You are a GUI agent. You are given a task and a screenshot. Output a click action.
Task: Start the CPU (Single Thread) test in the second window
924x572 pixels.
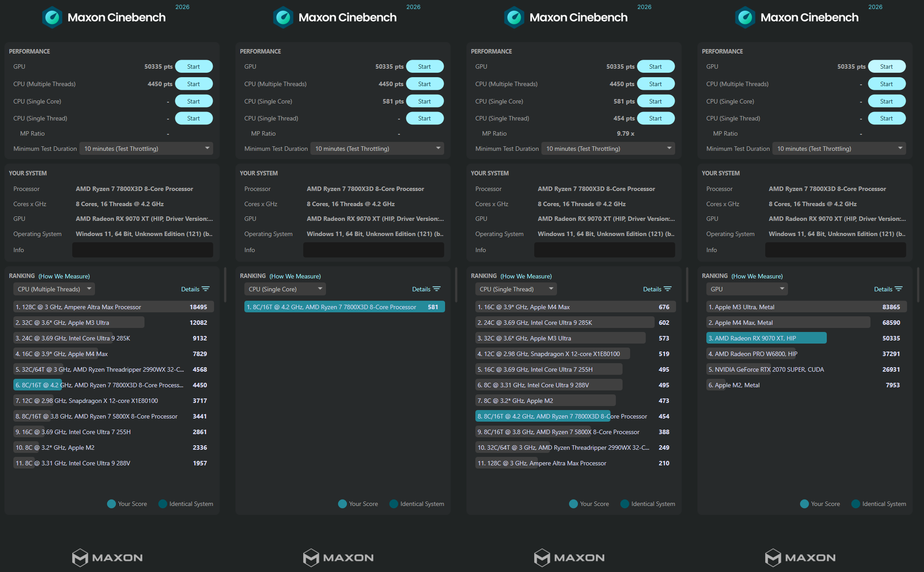coord(425,118)
